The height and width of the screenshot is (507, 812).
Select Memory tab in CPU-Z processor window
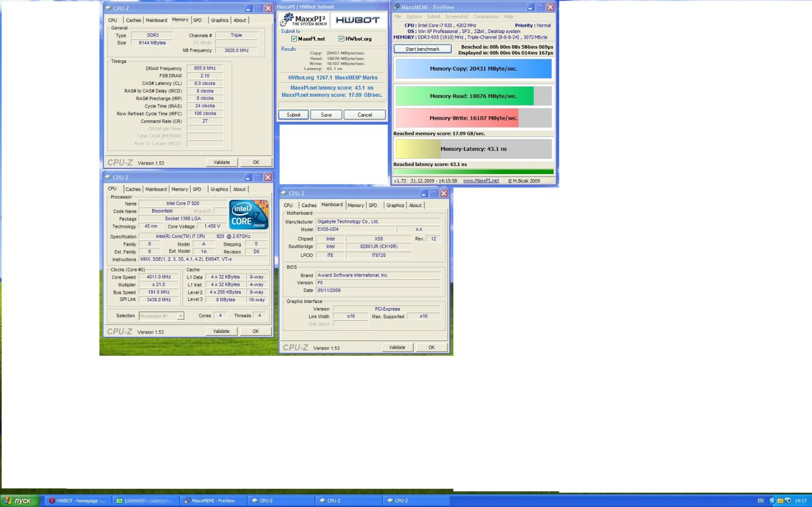[180, 189]
